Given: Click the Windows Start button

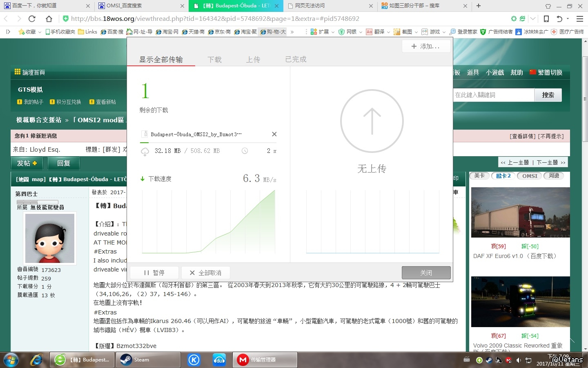Looking at the screenshot, I should click(11, 360).
